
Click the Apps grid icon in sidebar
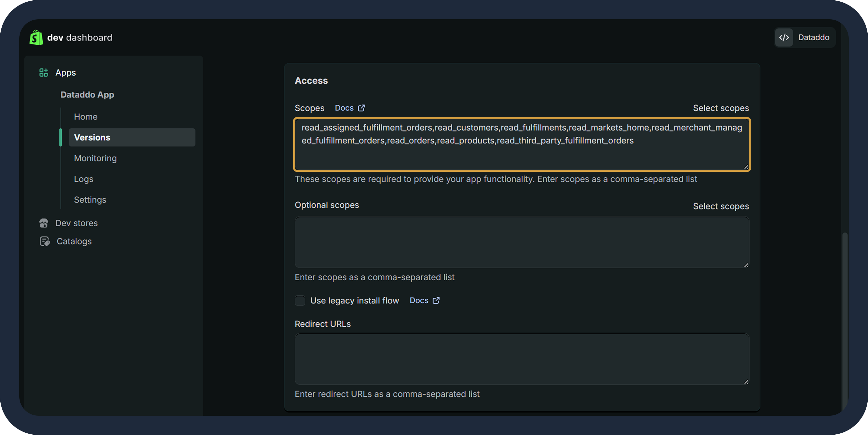[43, 72]
